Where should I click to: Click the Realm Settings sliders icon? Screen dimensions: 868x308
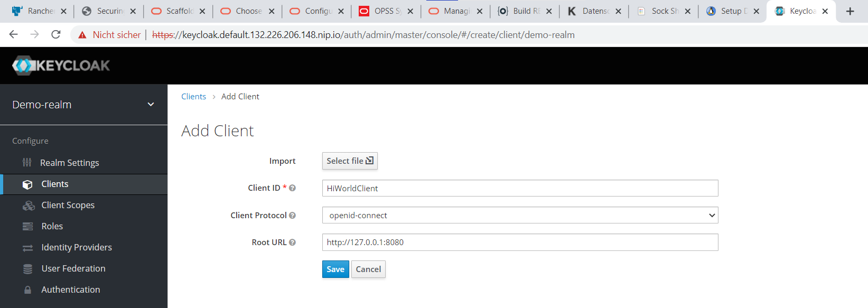click(x=27, y=162)
